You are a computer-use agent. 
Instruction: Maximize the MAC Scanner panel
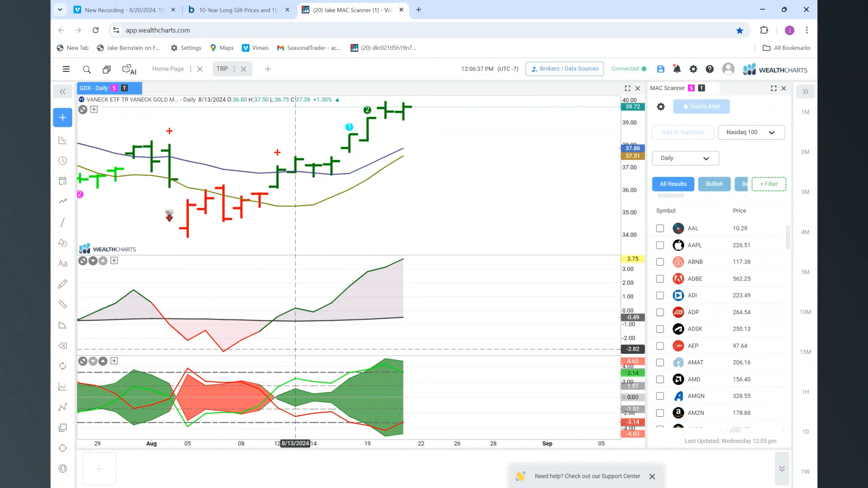pyautogui.click(x=774, y=88)
